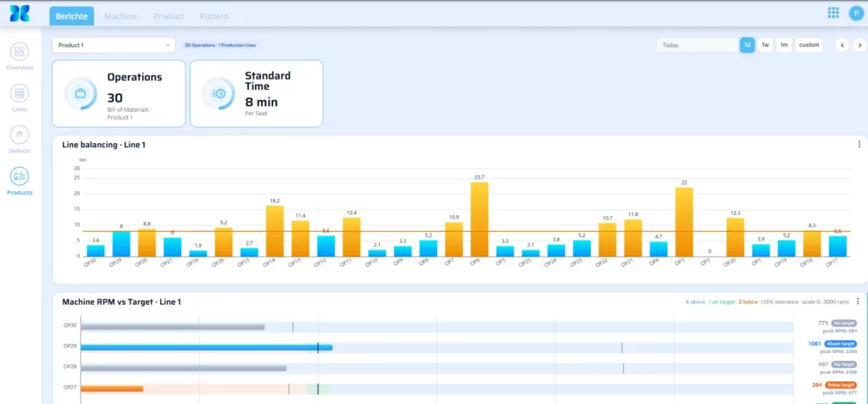Choose the custom date range button
Viewport: 868px width, 404px height.
[809, 46]
